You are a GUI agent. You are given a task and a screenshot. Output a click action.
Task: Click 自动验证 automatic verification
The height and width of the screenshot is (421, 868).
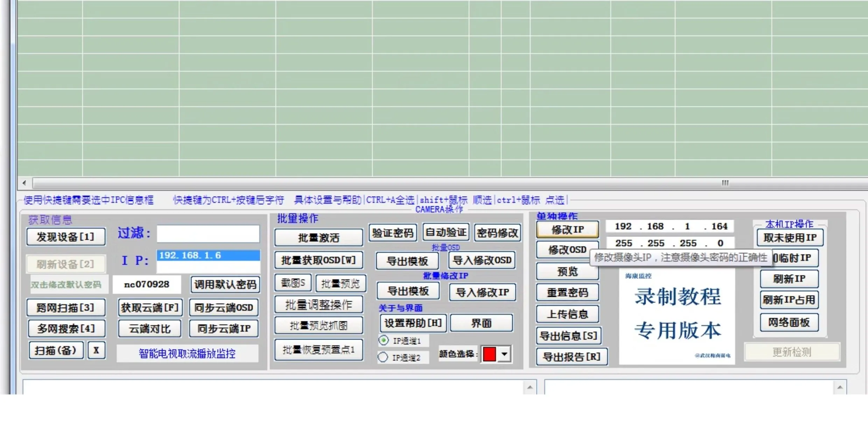tap(446, 232)
